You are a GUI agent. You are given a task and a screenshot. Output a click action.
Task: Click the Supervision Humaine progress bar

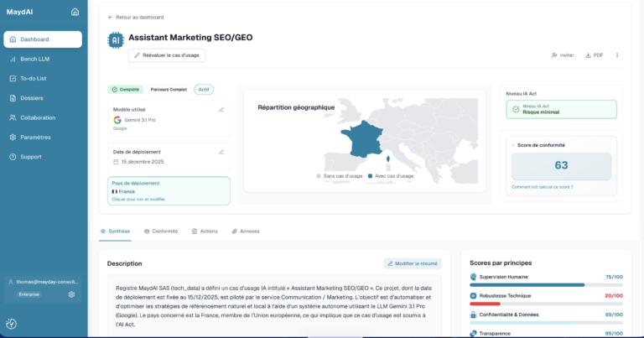point(546,285)
